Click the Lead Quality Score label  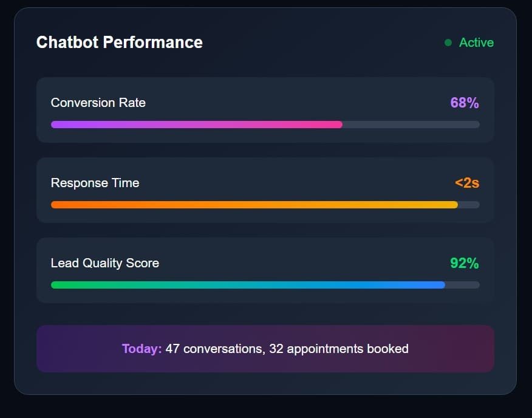pyautogui.click(x=104, y=263)
